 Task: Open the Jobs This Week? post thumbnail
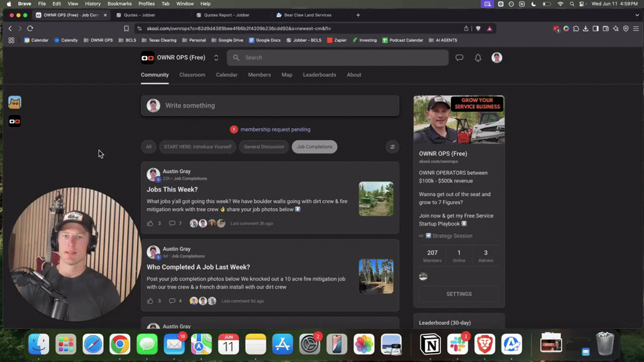[376, 199]
